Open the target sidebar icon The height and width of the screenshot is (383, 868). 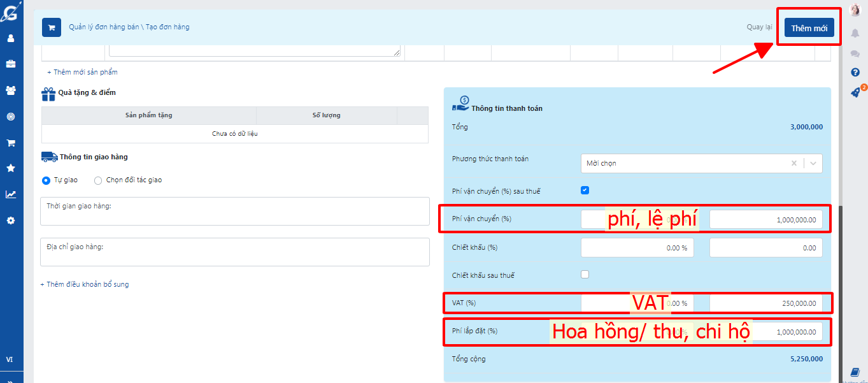click(x=11, y=117)
